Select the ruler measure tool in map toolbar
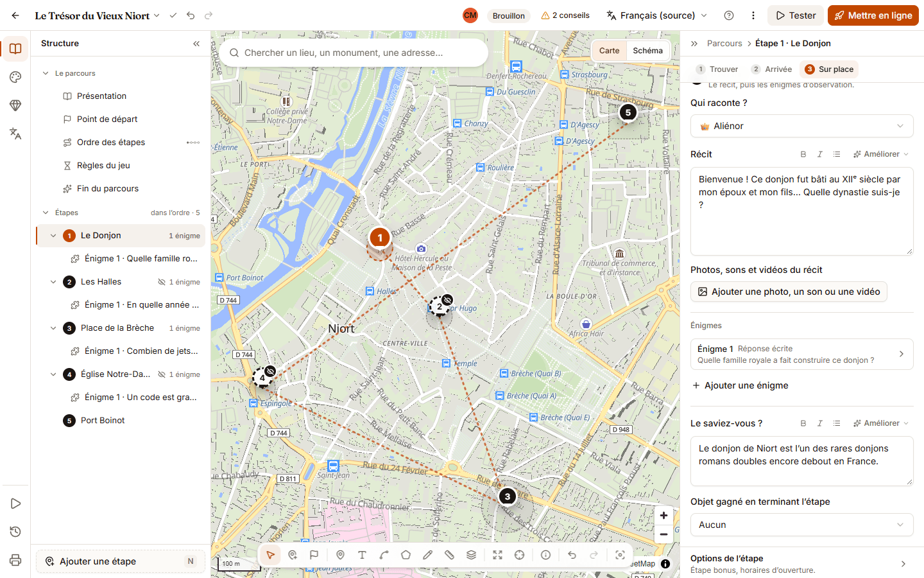Viewport: 924px width, 578px height. [449, 555]
